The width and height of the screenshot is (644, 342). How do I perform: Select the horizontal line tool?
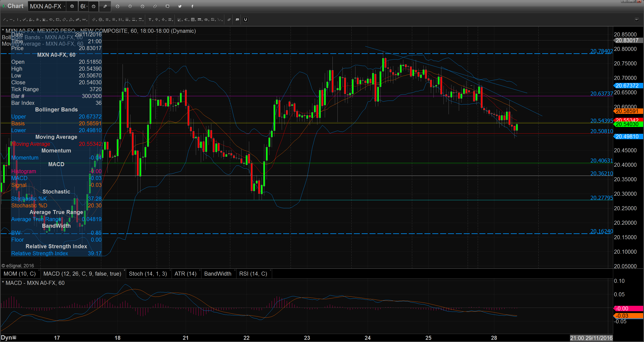(x=11, y=20)
